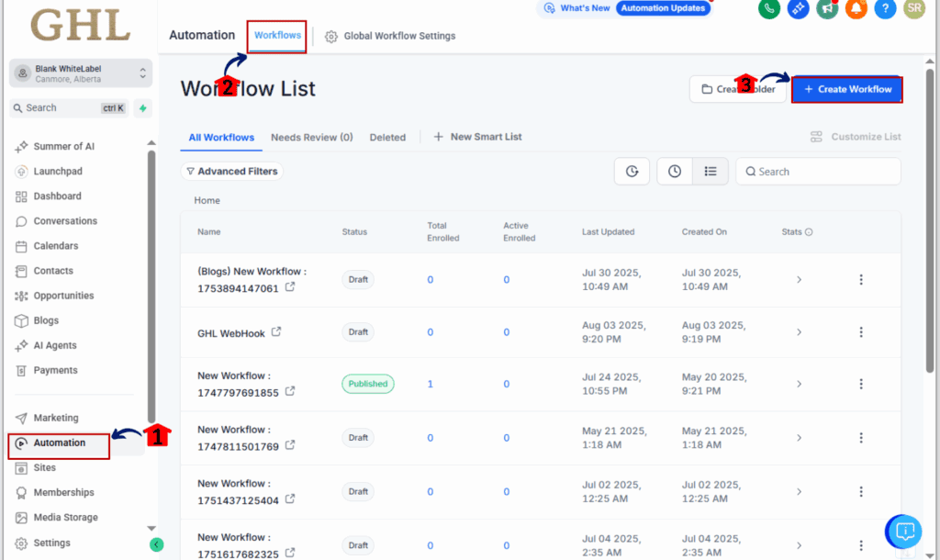Click the clock view icon beside list view
The height and width of the screenshot is (560, 940).
[x=675, y=172]
